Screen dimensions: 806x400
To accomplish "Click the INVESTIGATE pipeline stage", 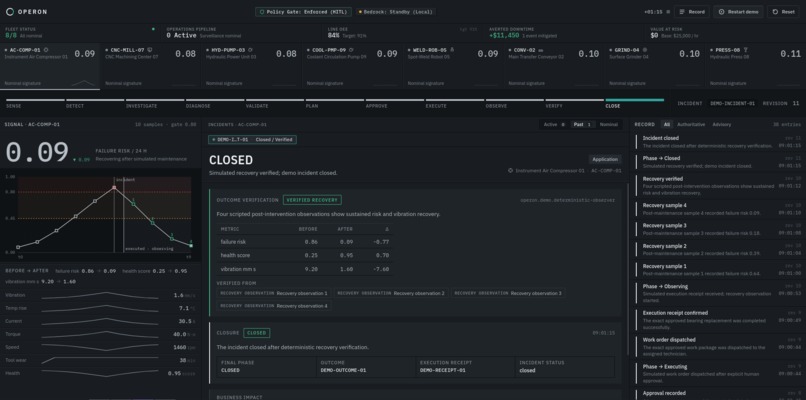I will [155, 103].
